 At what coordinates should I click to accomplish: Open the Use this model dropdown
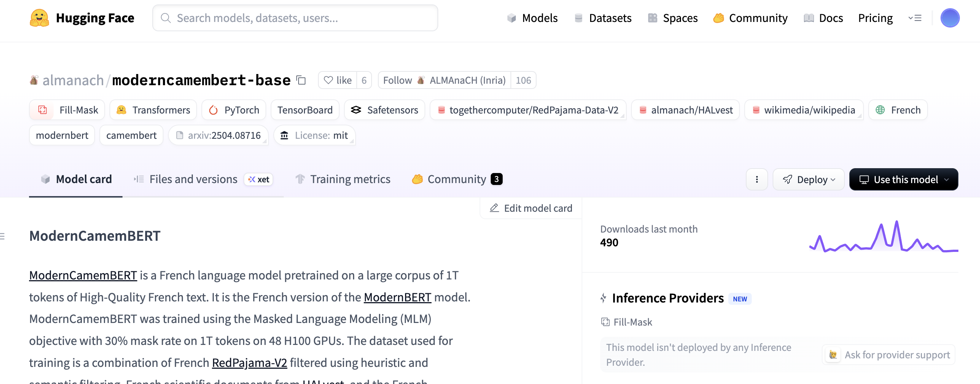(903, 179)
